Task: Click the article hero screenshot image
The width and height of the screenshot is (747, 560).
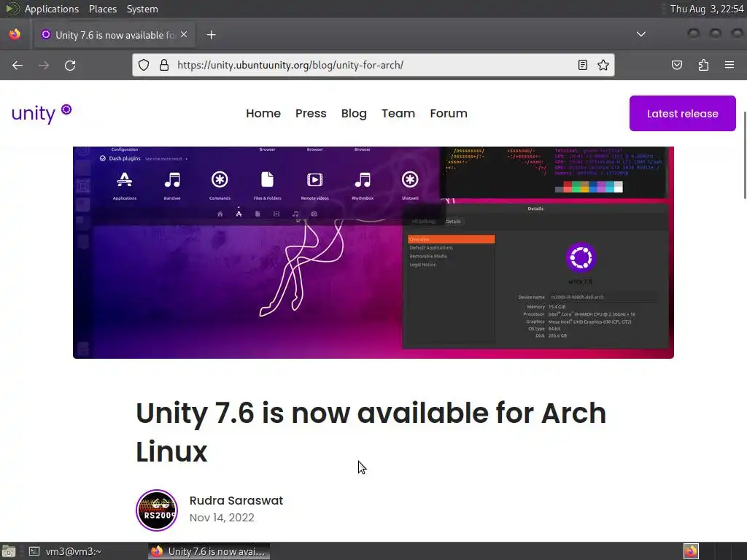Action: click(x=373, y=252)
